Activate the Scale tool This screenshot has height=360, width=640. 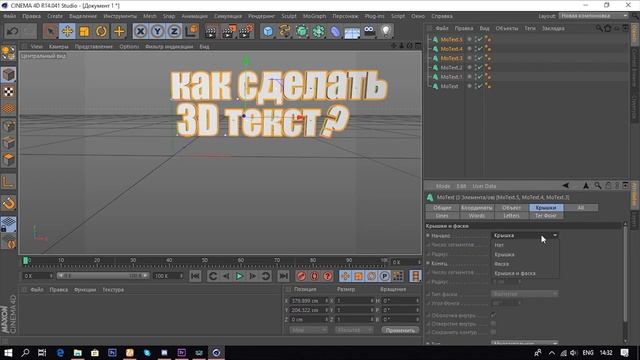[x=84, y=31]
